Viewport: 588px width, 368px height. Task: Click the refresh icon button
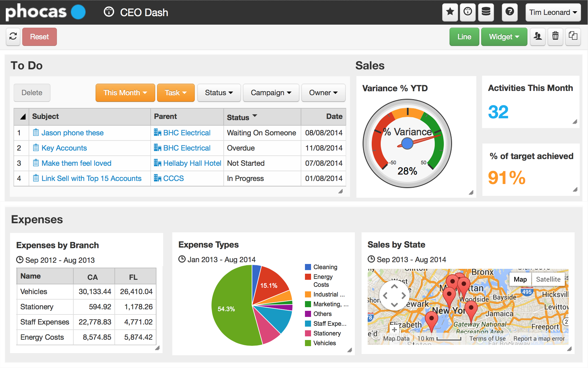click(x=13, y=37)
